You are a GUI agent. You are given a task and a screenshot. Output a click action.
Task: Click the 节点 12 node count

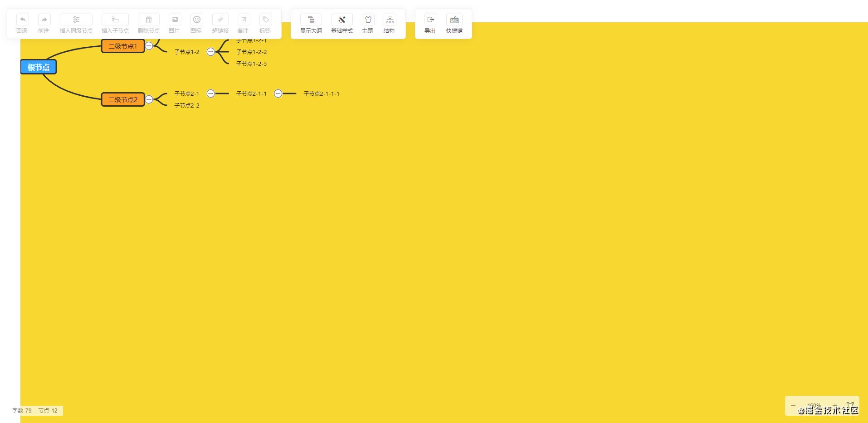48,410
